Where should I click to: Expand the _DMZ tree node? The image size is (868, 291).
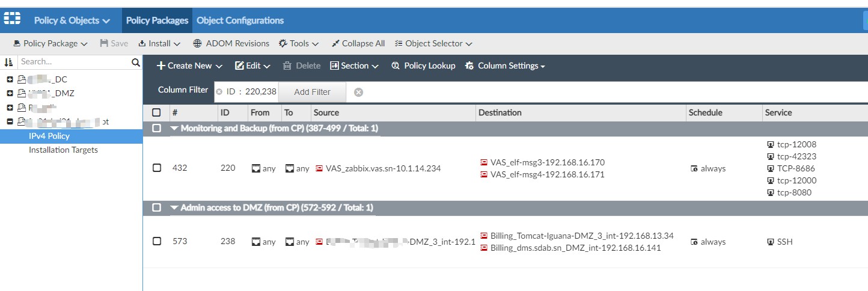[x=10, y=93]
